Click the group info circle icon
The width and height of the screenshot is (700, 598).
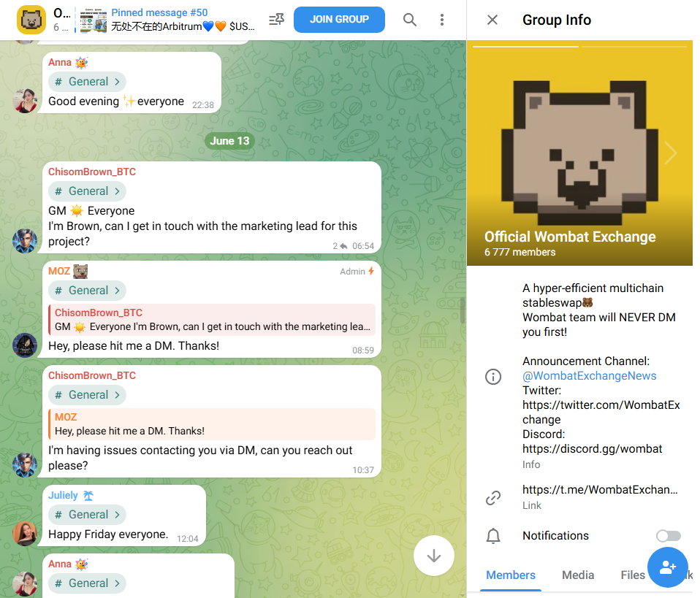click(x=493, y=377)
